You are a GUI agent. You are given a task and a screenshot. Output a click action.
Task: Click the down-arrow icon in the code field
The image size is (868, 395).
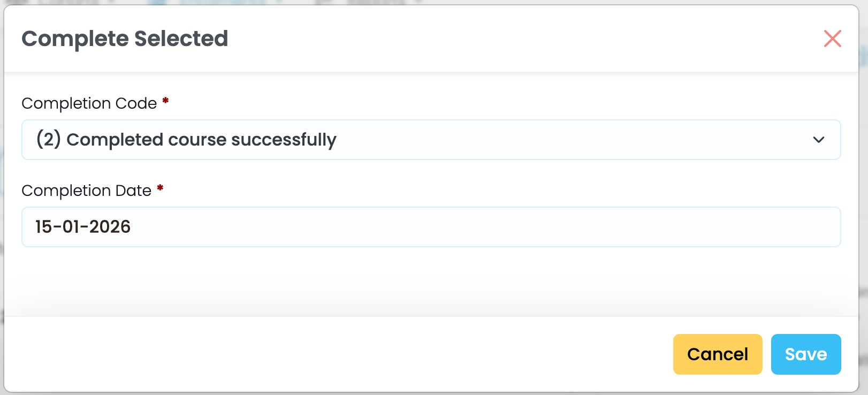(818, 140)
